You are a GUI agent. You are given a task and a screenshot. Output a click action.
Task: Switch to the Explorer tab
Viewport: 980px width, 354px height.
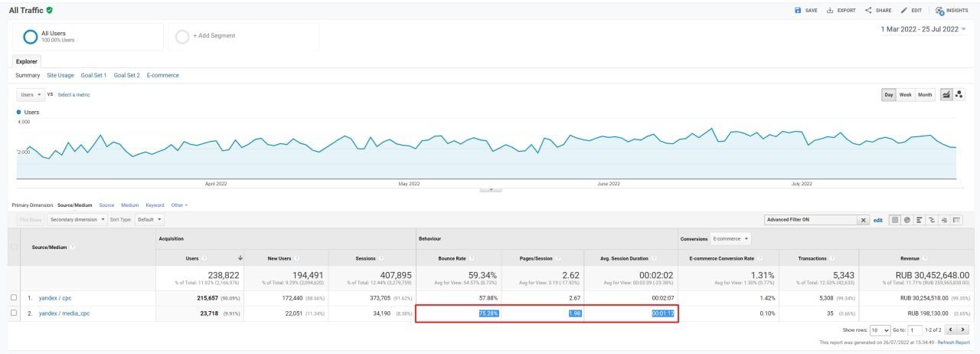[27, 61]
